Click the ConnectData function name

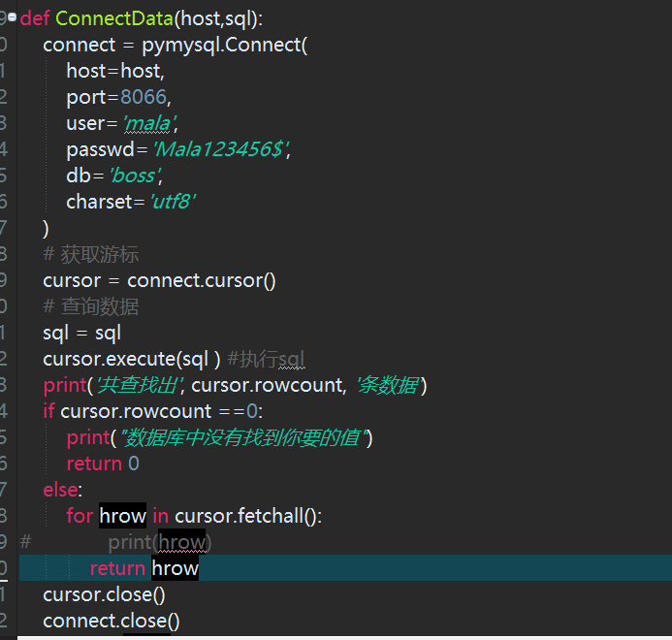114,18
